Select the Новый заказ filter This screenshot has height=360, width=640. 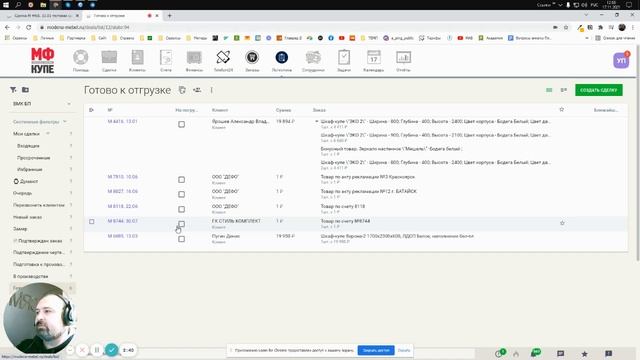[x=27, y=217]
